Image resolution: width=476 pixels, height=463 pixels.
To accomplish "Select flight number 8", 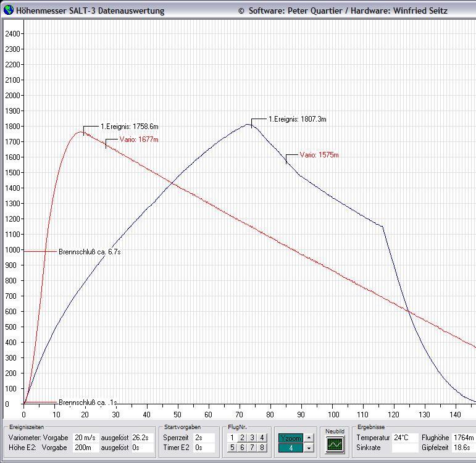I will click(x=262, y=447).
